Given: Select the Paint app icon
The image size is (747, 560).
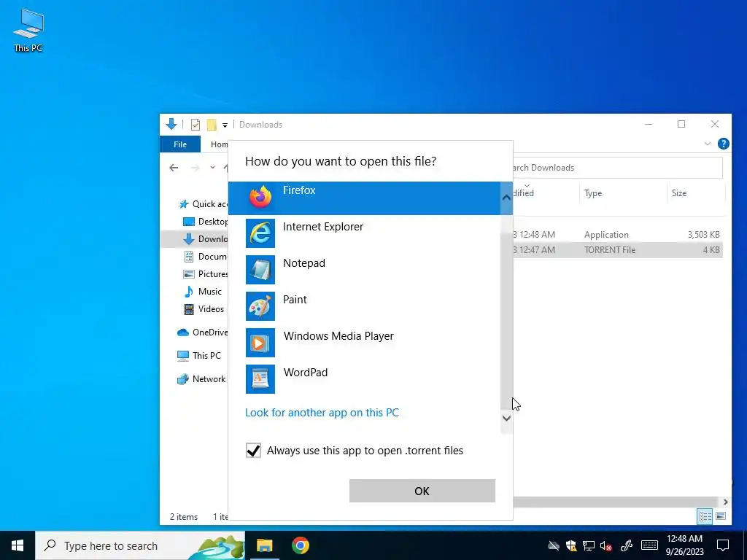Looking at the screenshot, I should tap(260, 306).
